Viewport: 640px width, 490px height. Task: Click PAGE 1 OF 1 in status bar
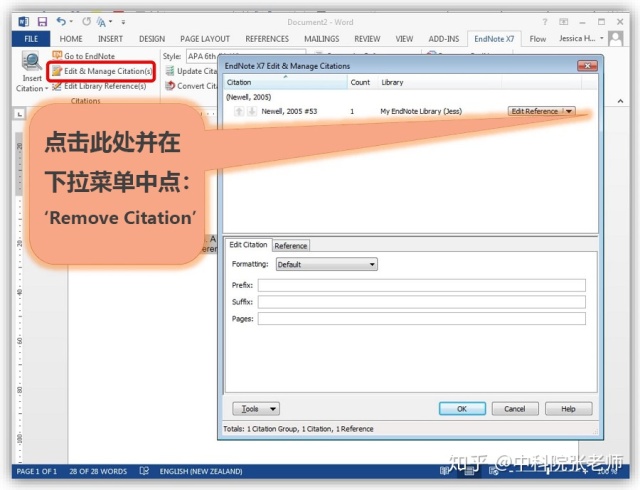pos(37,471)
